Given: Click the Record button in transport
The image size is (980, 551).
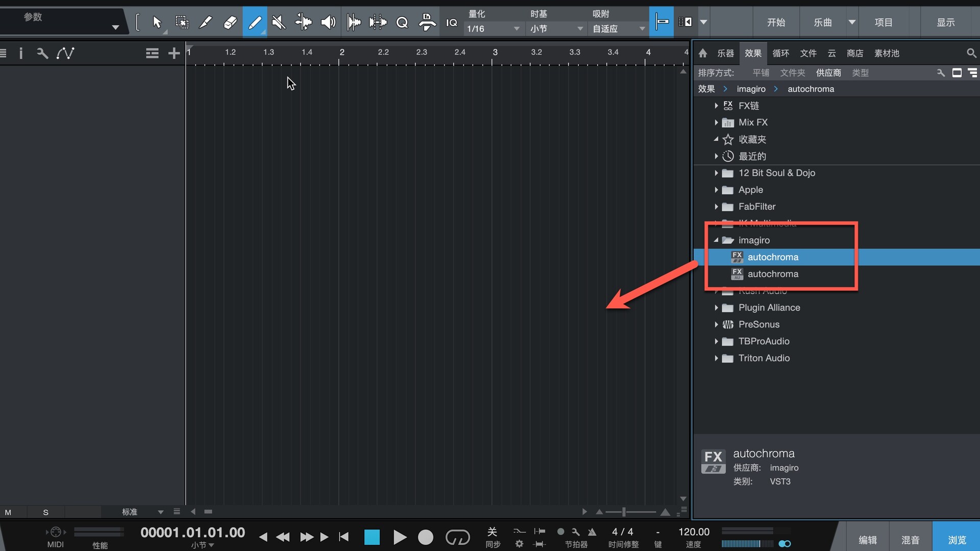Looking at the screenshot, I should pos(425,537).
